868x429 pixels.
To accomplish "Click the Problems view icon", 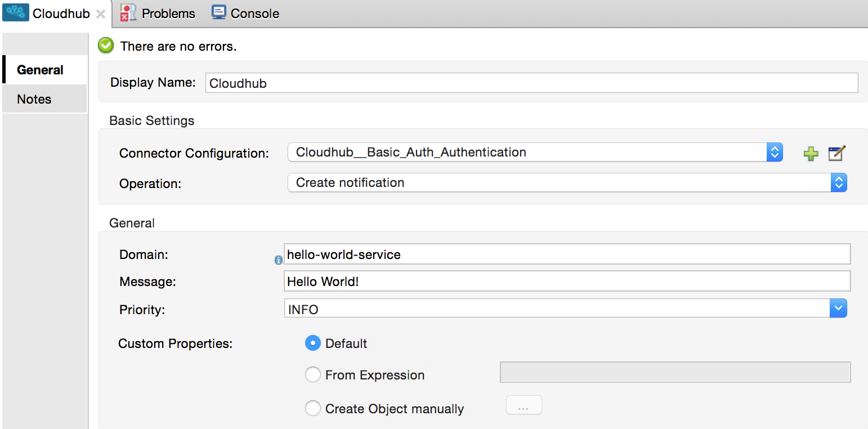I will click(x=127, y=12).
